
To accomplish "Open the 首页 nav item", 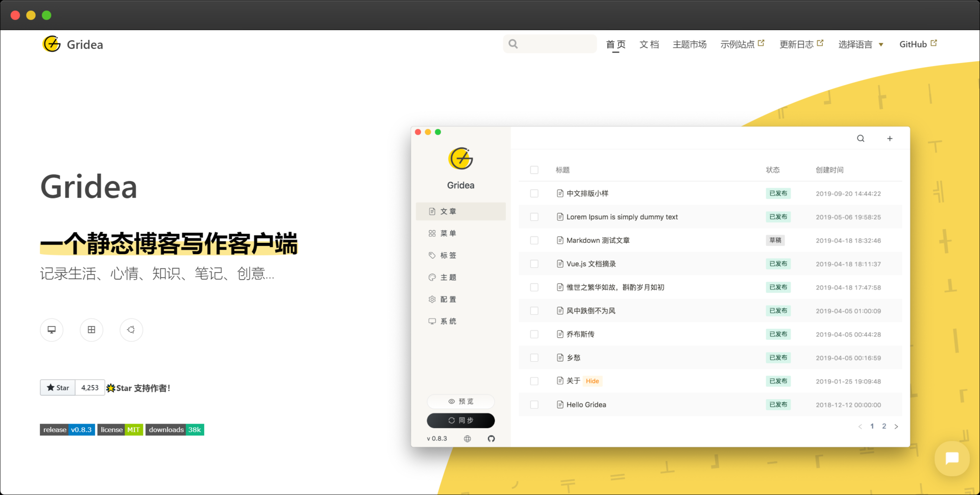I will pos(616,44).
